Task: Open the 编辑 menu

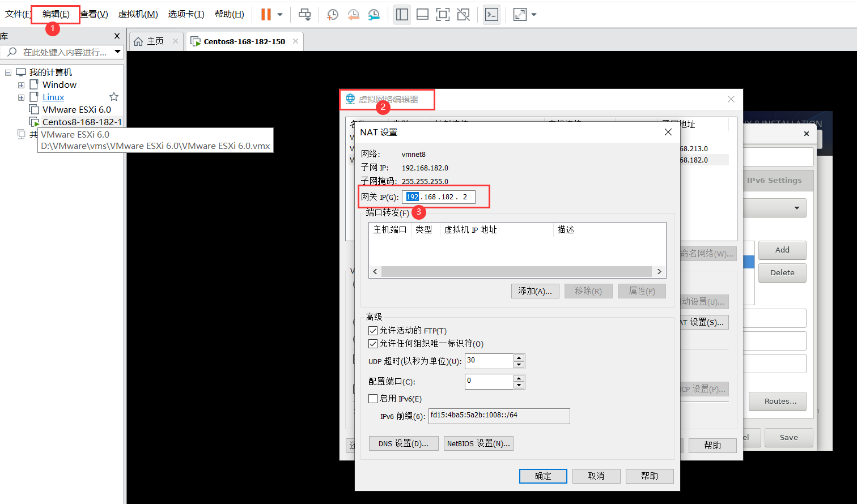Action: coord(56,14)
